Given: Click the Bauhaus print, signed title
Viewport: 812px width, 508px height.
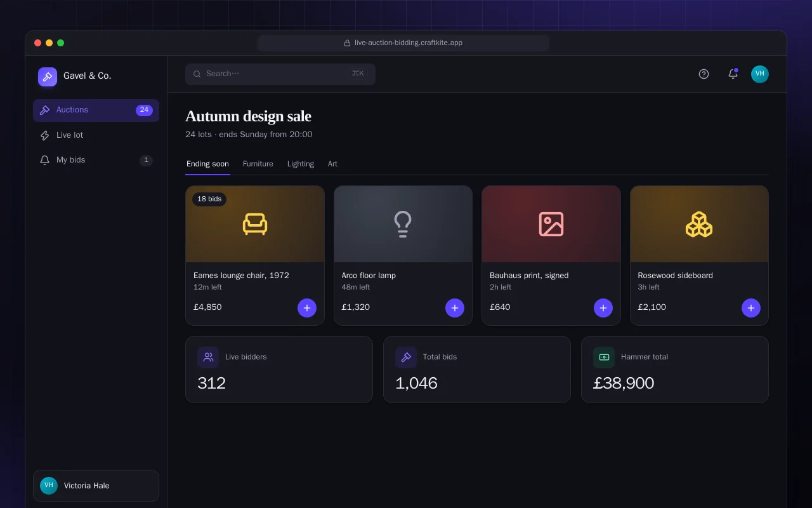Looking at the screenshot, I should coord(529,276).
